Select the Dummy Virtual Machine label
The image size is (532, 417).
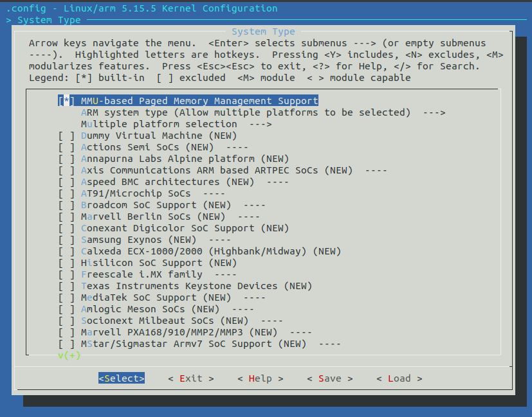pos(159,136)
